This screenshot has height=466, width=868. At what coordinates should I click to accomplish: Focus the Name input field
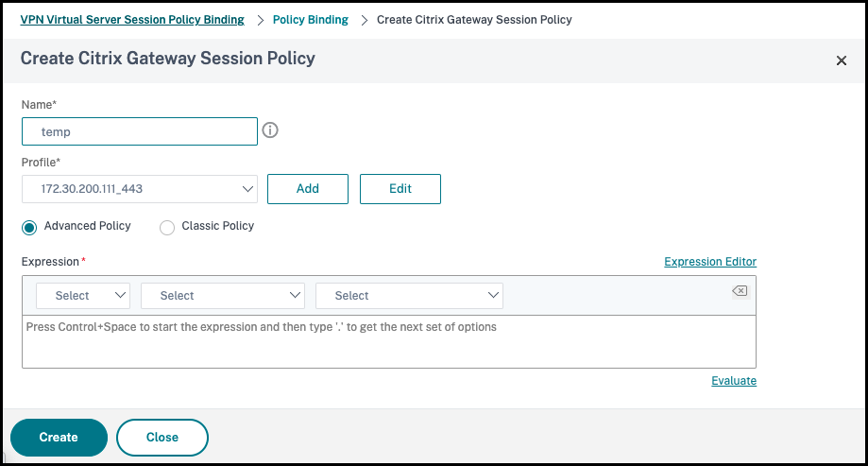click(x=140, y=131)
